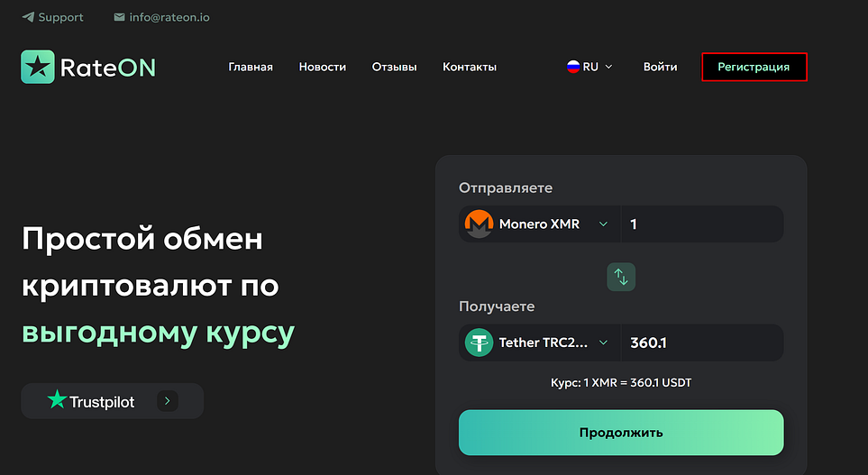The image size is (868, 475).
Task: Open Trustpilot via the arrow chevron
Action: [x=167, y=401]
